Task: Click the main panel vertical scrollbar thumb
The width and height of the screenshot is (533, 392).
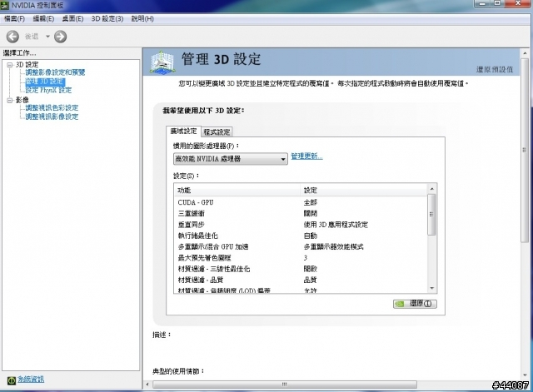Action: click(x=524, y=150)
